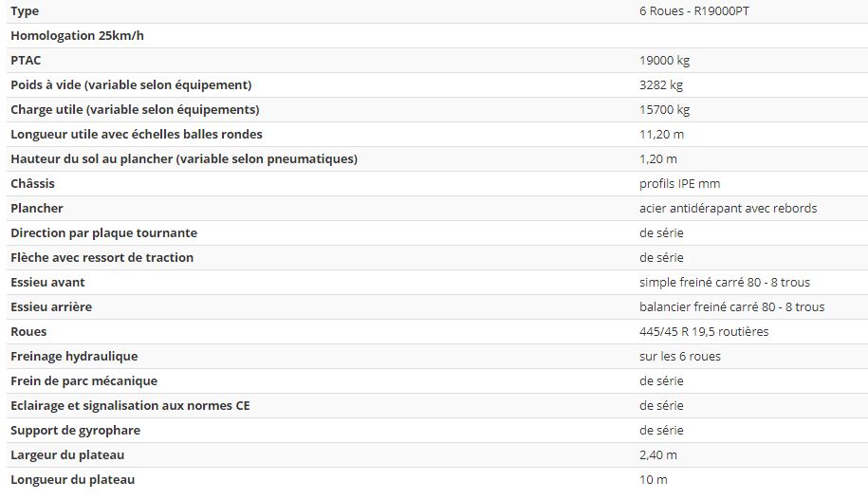The width and height of the screenshot is (868, 500).
Task: Click the '15700 kg' charge utile value
Action: pyautogui.click(x=664, y=110)
